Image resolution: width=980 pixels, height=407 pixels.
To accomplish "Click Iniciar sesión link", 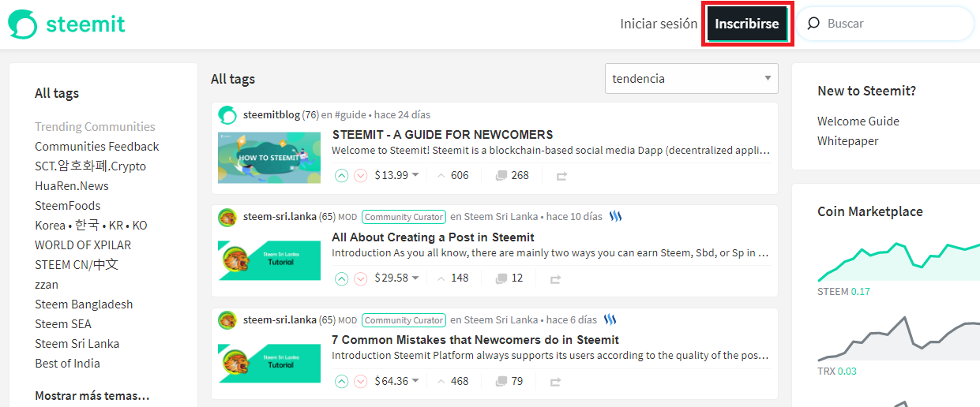I will (x=659, y=24).
